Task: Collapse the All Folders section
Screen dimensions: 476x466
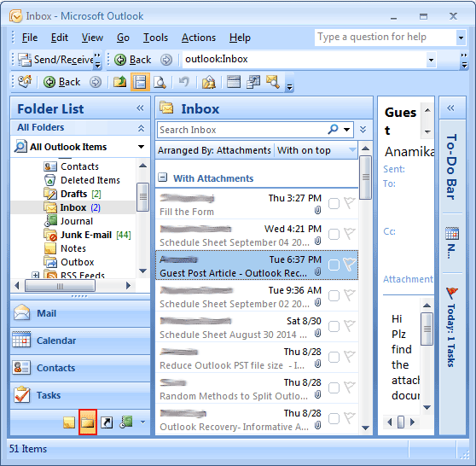Action: point(141,128)
